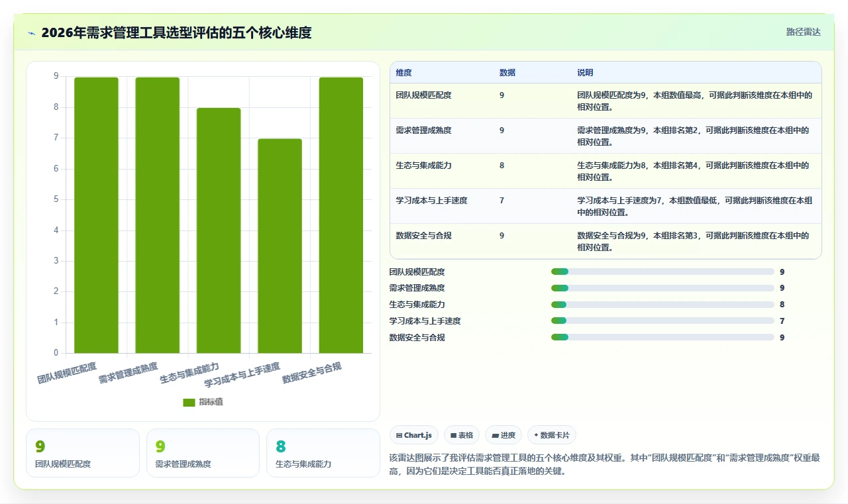Click the 学习成本与上手速度 x-axis label
The image size is (848, 504).
(242, 375)
